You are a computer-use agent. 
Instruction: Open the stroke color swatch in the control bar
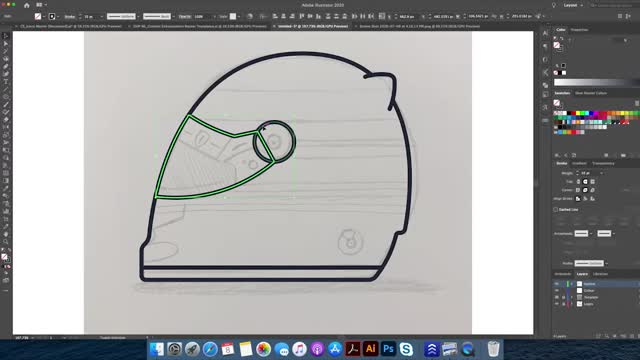53,16
